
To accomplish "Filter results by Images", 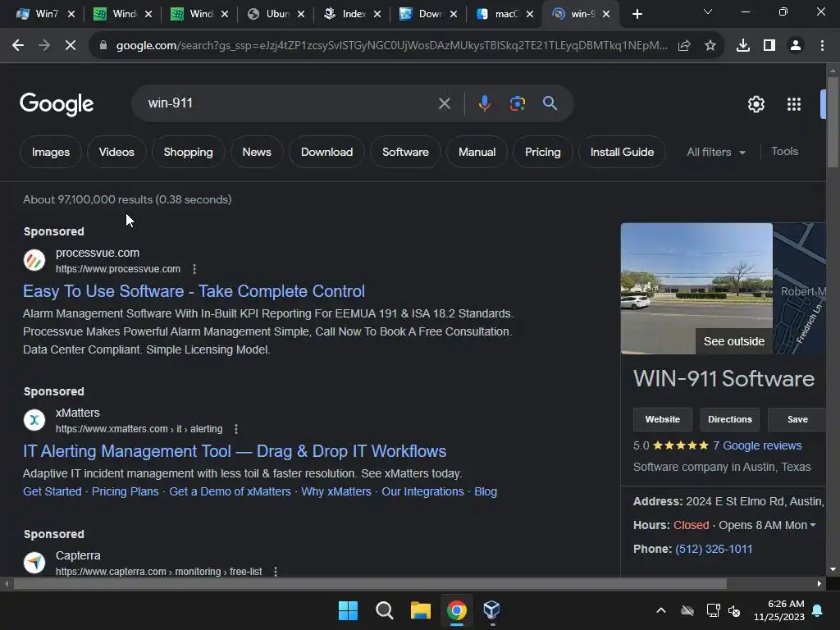I will 50,152.
